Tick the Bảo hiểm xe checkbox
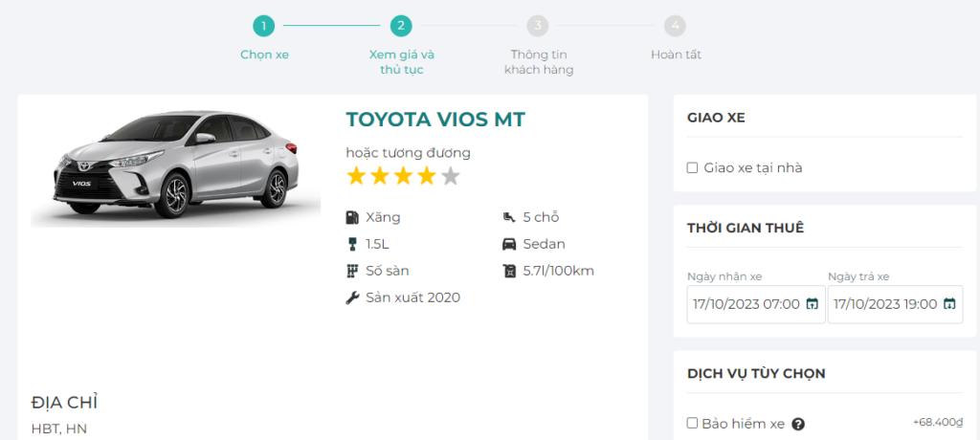The height and width of the screenshot is (440, 980). tap(692, 423)
